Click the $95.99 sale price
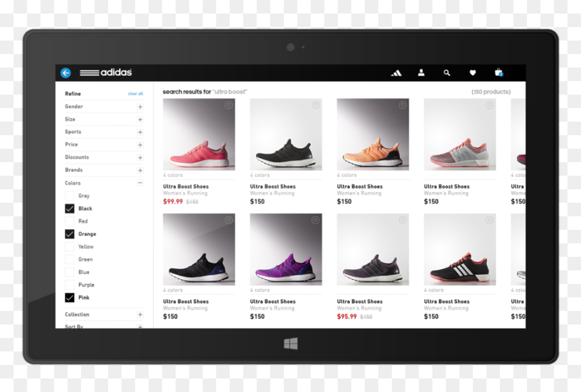This screenshot has width=581, height=392. [x=347, y=316]
